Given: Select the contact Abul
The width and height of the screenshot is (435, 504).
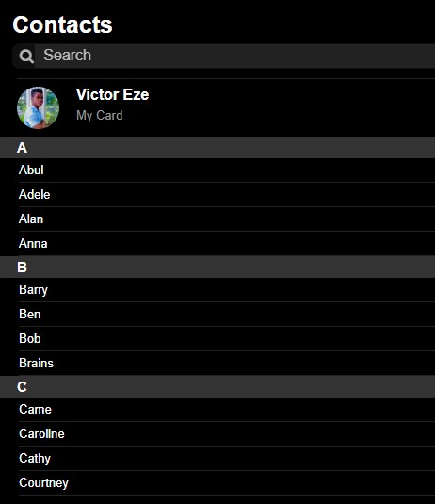Looking at the screenshot, I should (x=227, y=170).
